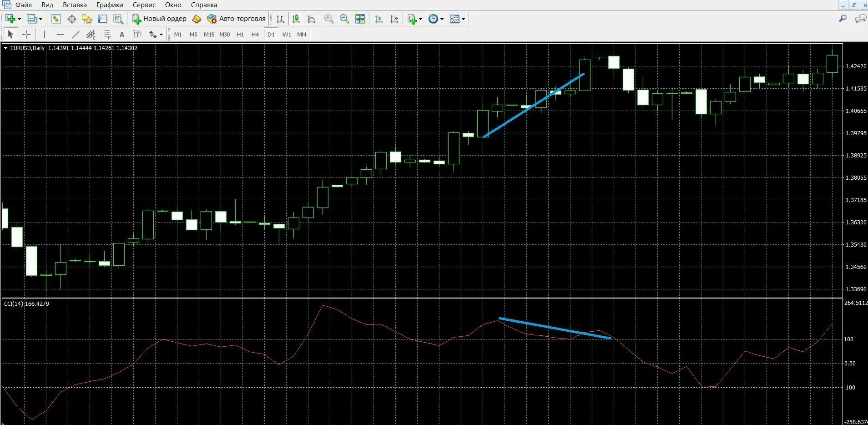Expand the Periods dropdown arrow

442,19
